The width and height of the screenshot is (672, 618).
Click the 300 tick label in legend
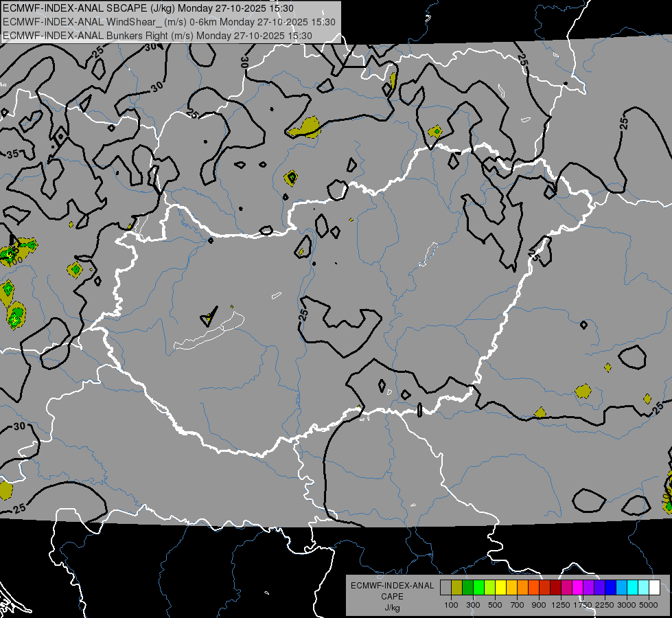click(473, 605)
